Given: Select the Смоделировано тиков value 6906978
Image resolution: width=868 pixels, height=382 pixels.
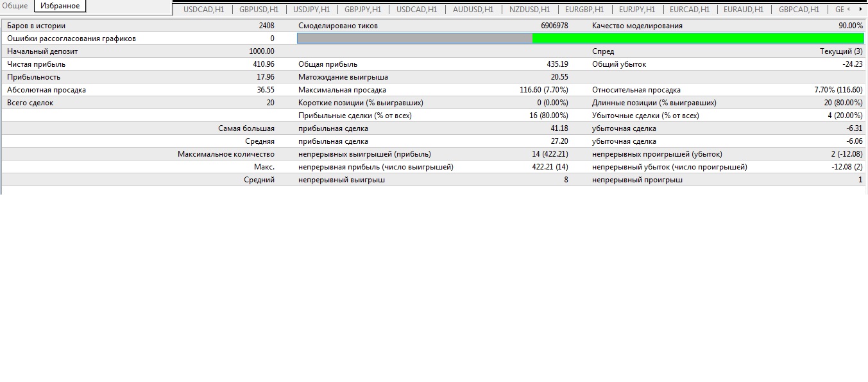Looking at the screenshot, I should coord(554,26).
